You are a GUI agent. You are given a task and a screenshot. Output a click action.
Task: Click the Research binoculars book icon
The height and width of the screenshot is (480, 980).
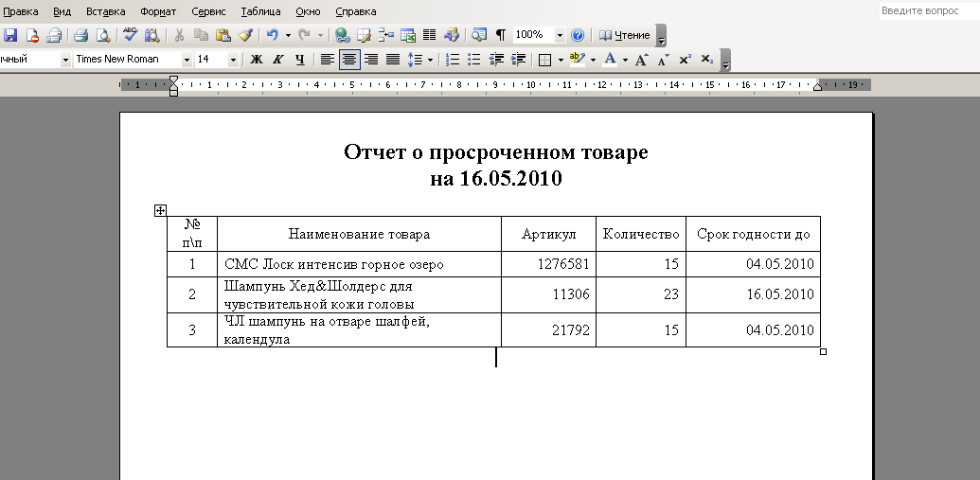pos(151,35)
